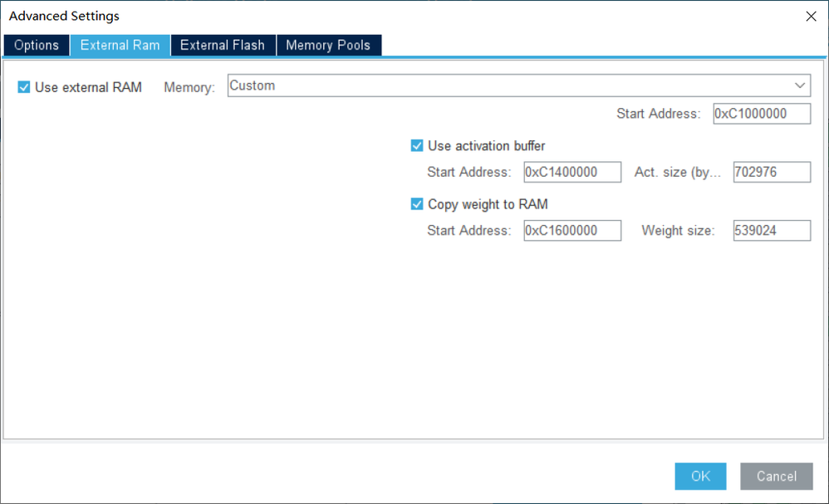Toggle the Use activation buffer checkbox

click(417, 146)
